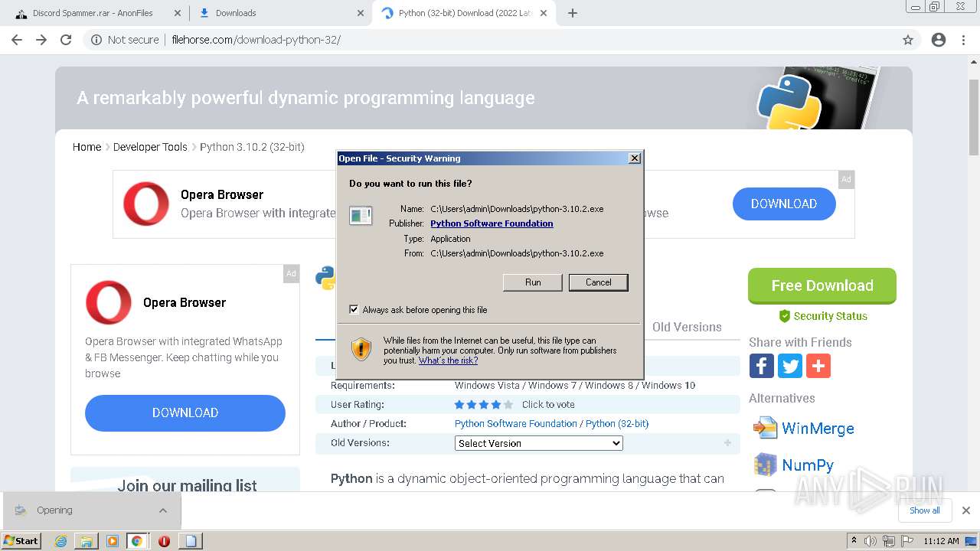Click the volume icon in system tray
This screenshot has height=551, width=980.
tap(871, 541)
